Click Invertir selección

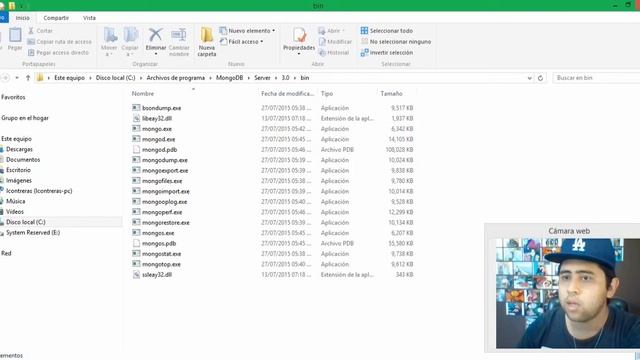(387, 53)
